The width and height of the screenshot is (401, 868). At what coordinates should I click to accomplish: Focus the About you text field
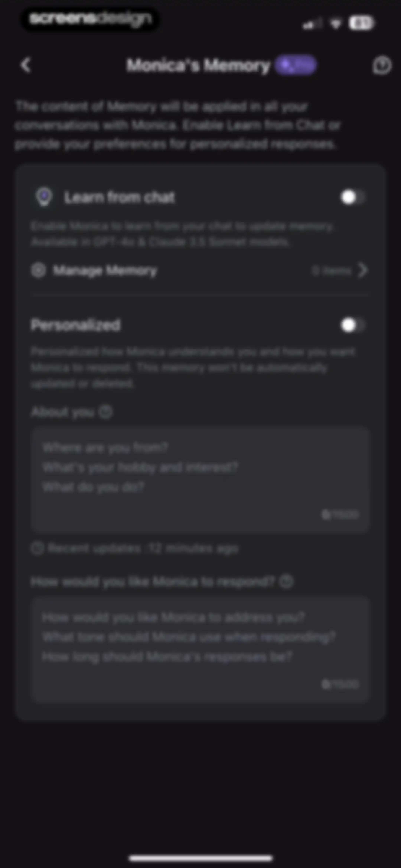[x=200, y=480]
